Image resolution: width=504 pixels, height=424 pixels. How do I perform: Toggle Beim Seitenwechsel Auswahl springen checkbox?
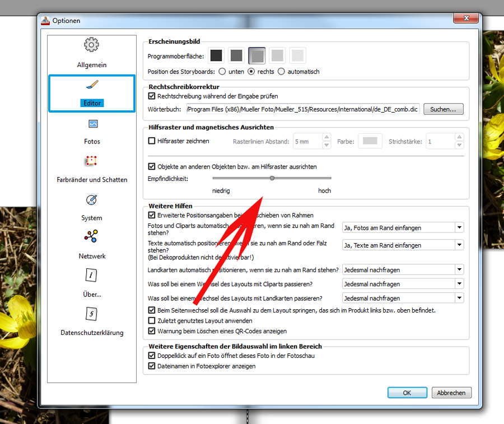152,310
